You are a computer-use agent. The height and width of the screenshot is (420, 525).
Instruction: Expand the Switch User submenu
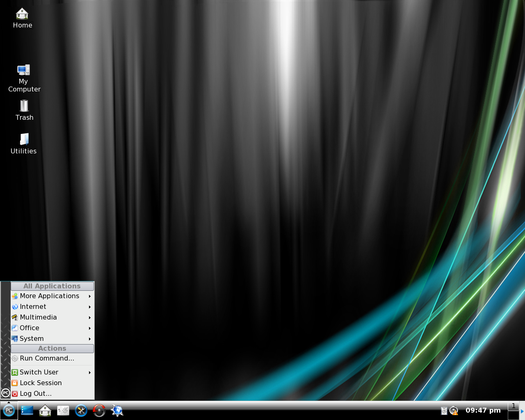[x=52, y=372]
